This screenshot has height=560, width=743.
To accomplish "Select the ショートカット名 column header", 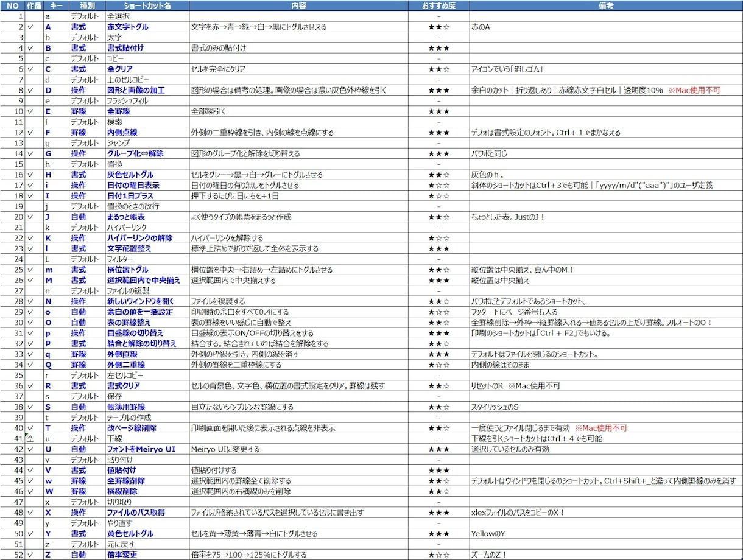I will pos(147,5).
